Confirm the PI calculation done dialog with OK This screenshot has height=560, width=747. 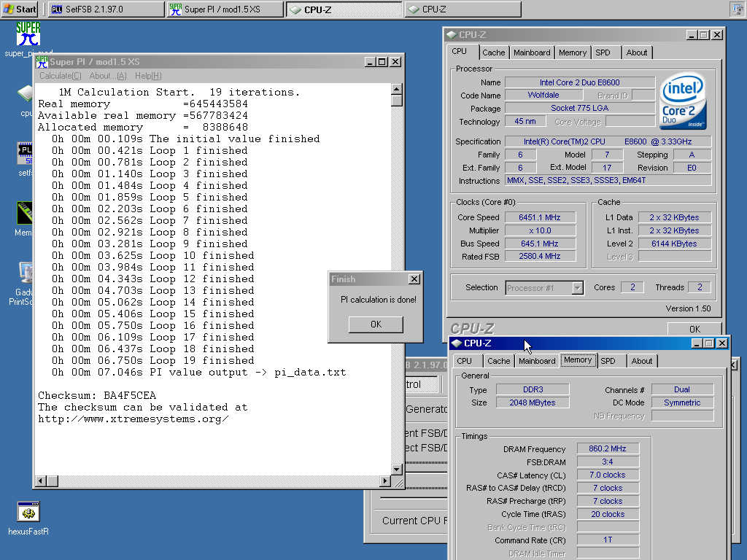[376, 324]
